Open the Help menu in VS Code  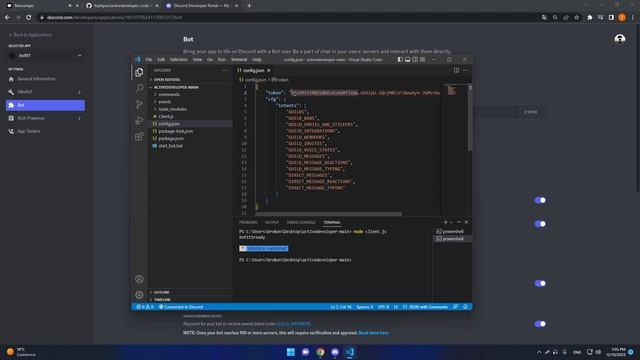point(257,60)
